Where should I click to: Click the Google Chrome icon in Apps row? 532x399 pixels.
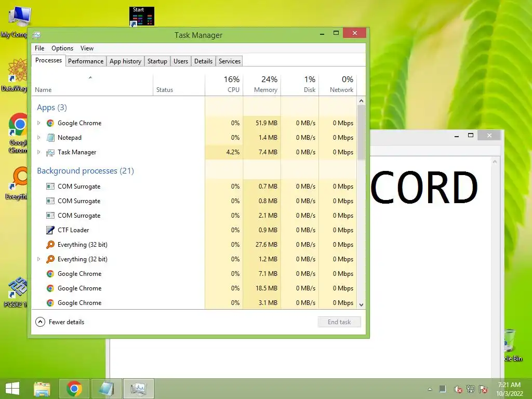click(50, 123)
